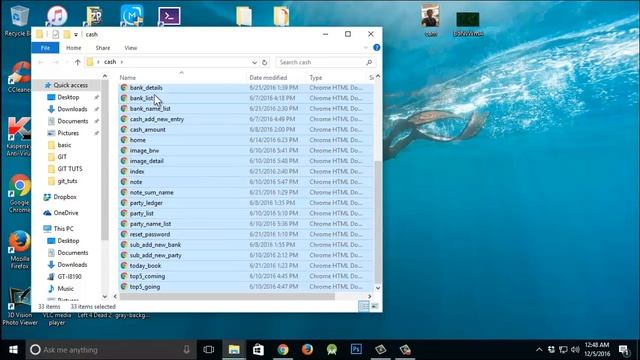
Task: Click the horizontal scrollbar of file list
Action: pos(227,296)
